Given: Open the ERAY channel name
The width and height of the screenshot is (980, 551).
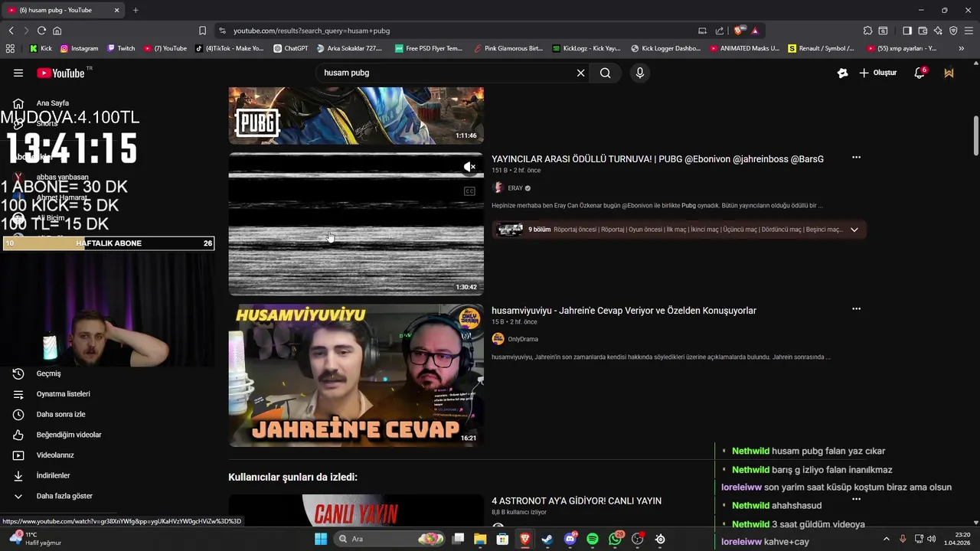Looking at the screenshot, I should (515, 188).
